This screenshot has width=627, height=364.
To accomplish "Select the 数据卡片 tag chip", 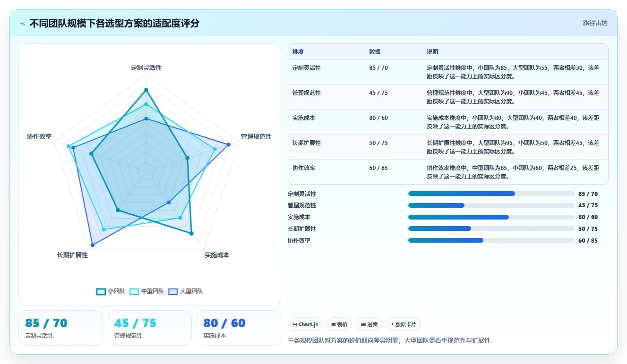I will (404, 324).
